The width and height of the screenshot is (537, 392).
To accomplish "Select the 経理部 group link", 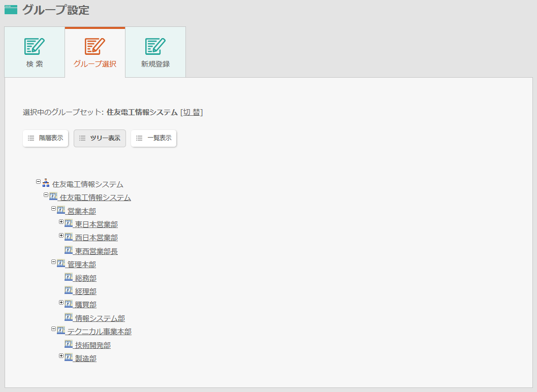I will (86, 291).
